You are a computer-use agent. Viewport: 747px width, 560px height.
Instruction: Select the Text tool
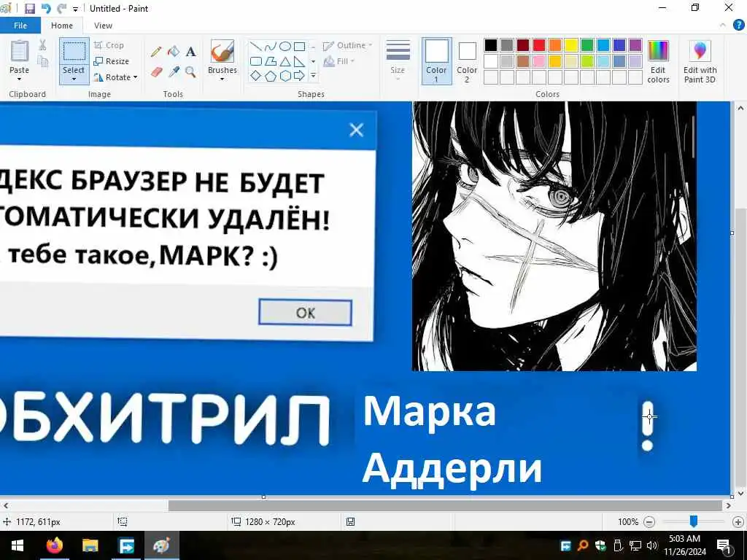[190, 52]
